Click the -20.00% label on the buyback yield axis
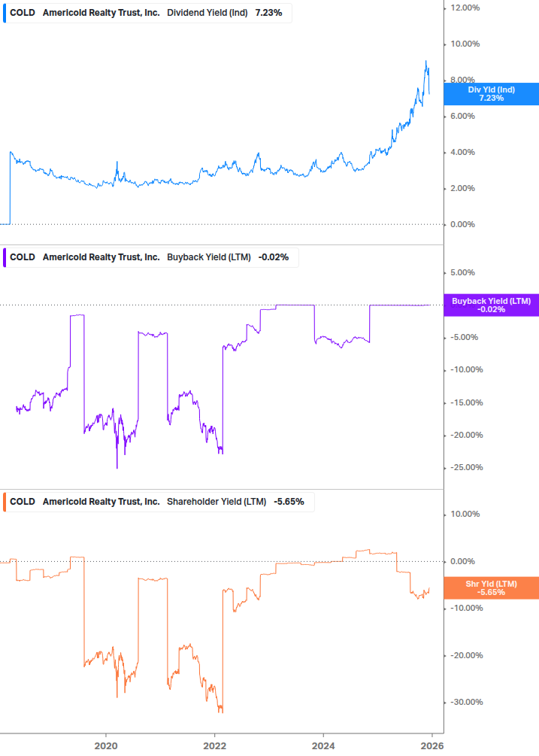This screenshot has width=539, height=756. click(466, 436)
